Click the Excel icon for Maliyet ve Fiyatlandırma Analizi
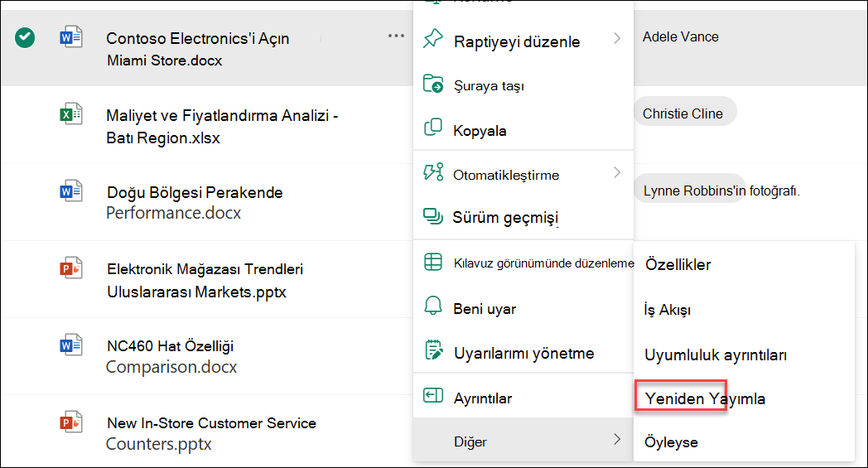The width and height of the screenshot is (868, 468). (71, 114)
